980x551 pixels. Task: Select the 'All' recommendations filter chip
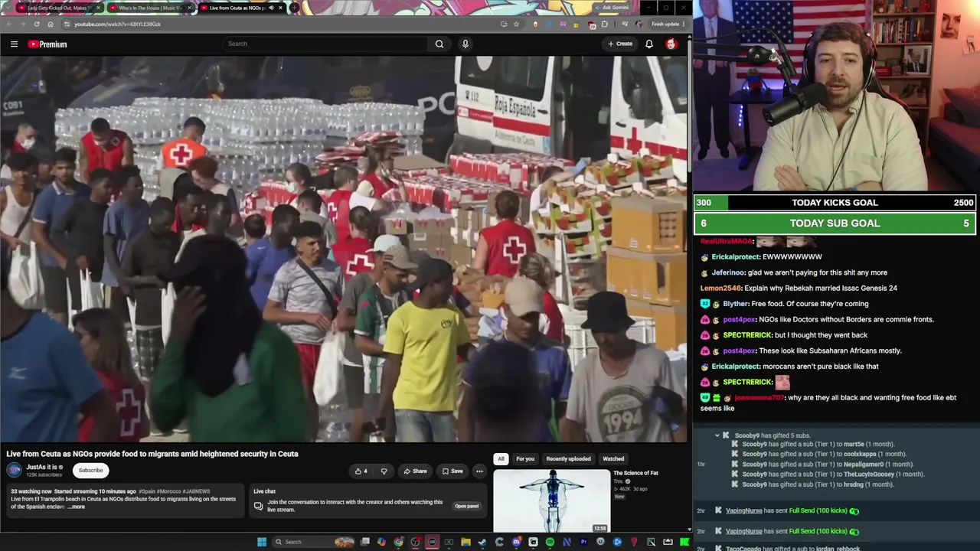point(501,459)
